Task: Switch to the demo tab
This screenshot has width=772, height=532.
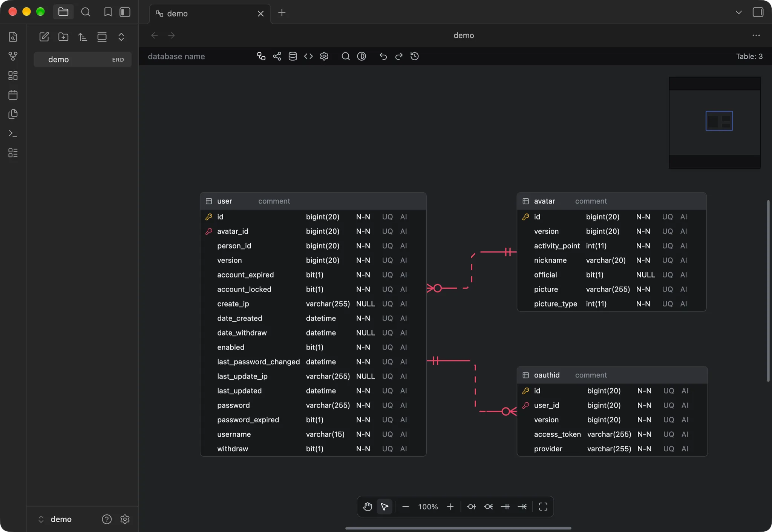Action: pos(210,14)
